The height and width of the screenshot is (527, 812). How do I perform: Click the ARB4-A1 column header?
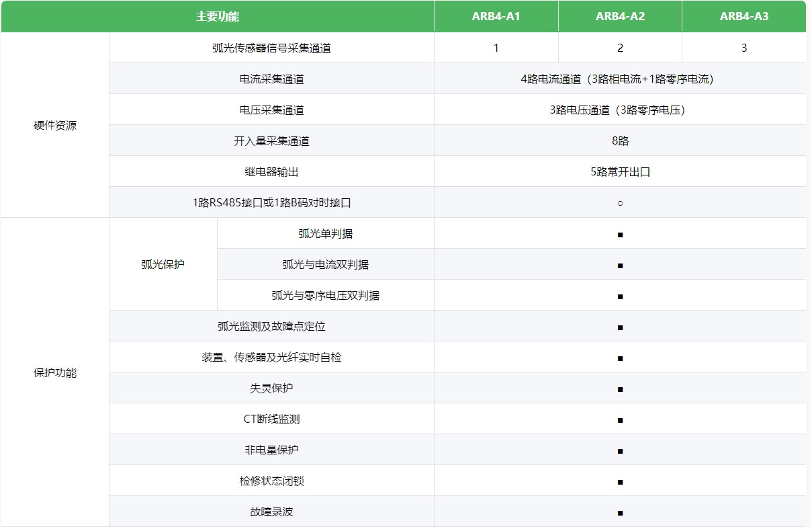point(496,16)
